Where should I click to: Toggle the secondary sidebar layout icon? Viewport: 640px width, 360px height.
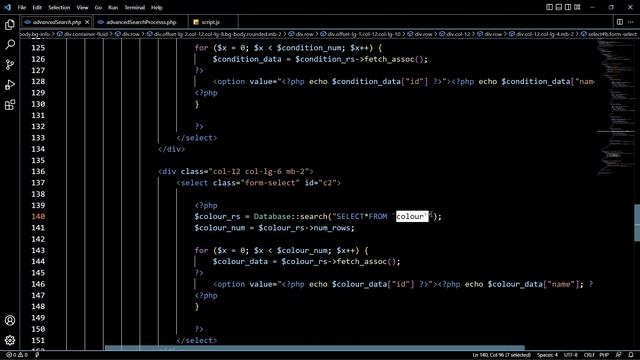click(x=568, y=7)
